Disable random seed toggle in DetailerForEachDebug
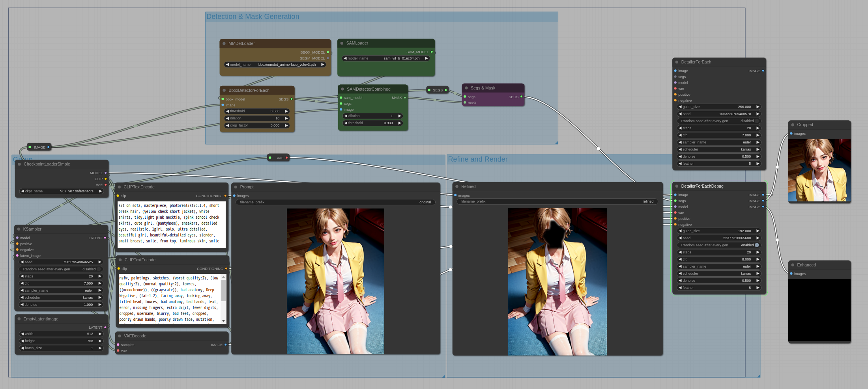This screenshot has width=868, height=389. 718,245
